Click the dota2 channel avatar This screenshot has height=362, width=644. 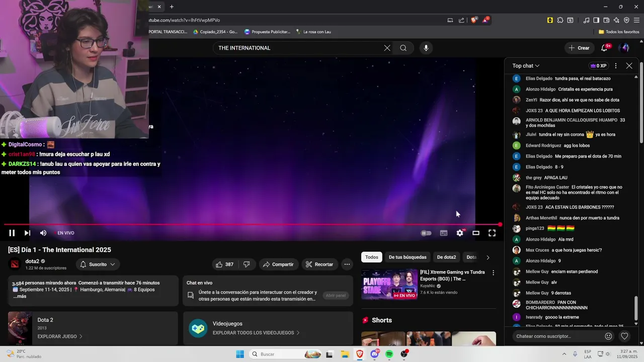pyautogui.click(x=15, y=264)
